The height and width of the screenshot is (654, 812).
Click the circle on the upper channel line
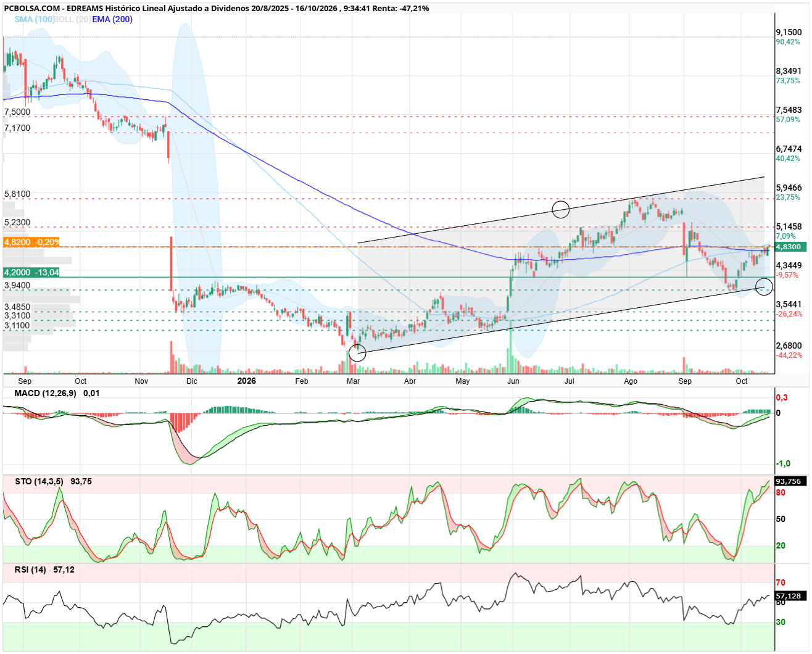[x=561, y=210]
